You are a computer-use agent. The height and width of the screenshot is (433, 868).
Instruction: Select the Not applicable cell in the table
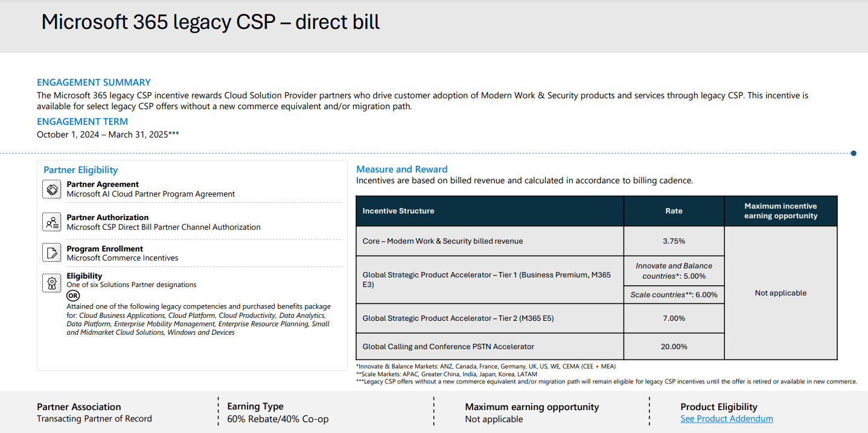coord(780,292)
